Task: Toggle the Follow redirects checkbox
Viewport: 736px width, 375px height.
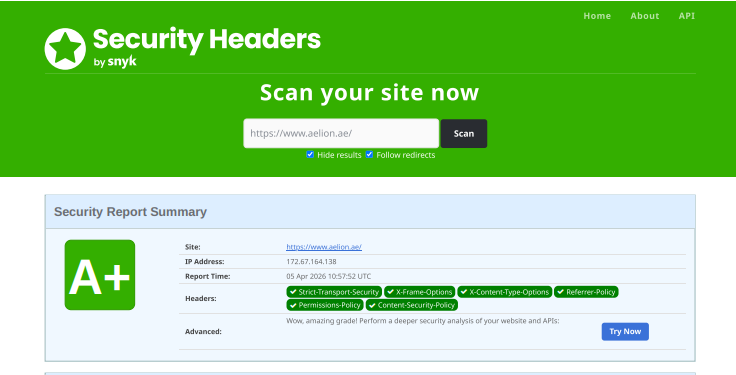Action: pyautogui.click(x=369, y=154)
